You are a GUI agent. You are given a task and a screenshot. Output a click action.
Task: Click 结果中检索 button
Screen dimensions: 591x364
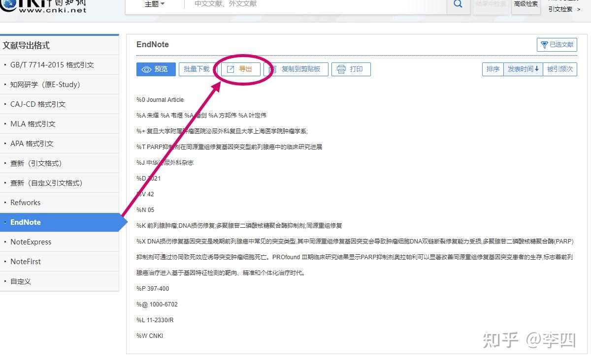coord(491,4)
